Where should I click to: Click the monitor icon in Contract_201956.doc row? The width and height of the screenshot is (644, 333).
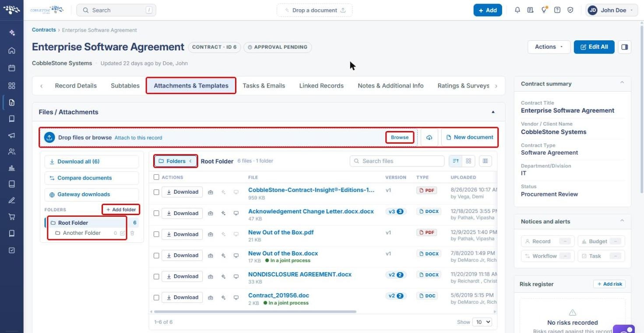click(x=236, y=298)
